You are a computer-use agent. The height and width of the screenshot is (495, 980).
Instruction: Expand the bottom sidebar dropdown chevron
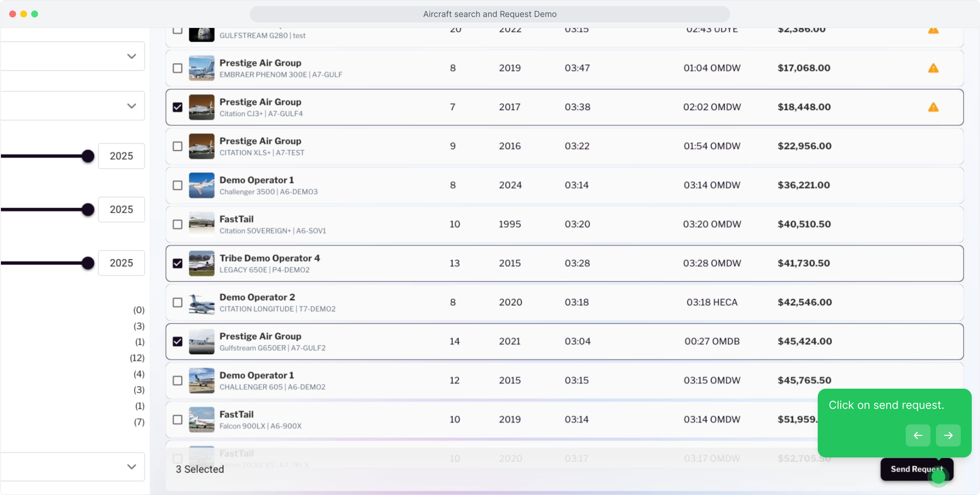(132, 467)
